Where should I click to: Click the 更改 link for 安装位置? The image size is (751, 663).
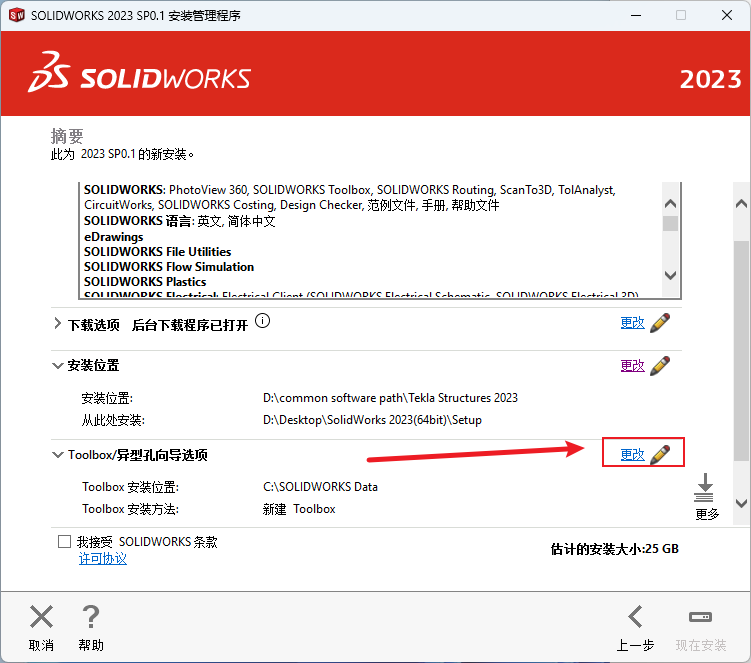click(633, 366)
